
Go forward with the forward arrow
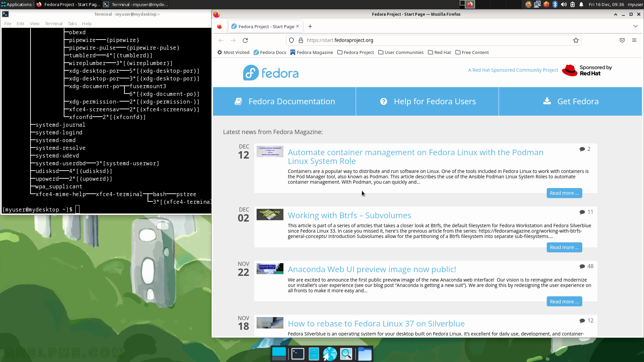233,40
